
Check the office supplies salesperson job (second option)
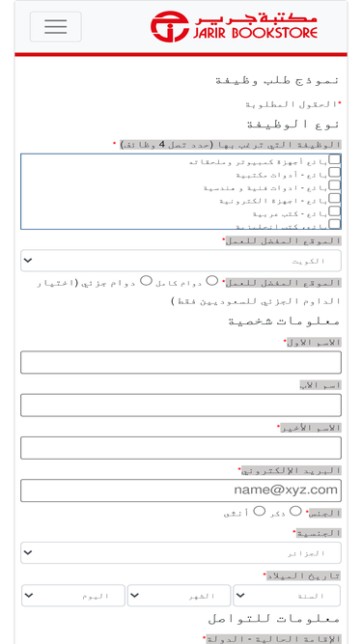[x=335, y=172]
